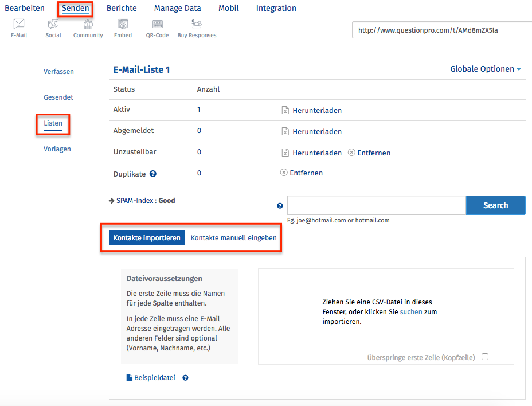
Task: Click the spreadsheet icon in the Abgemeldet row
Action: click(x=285, y=131)
